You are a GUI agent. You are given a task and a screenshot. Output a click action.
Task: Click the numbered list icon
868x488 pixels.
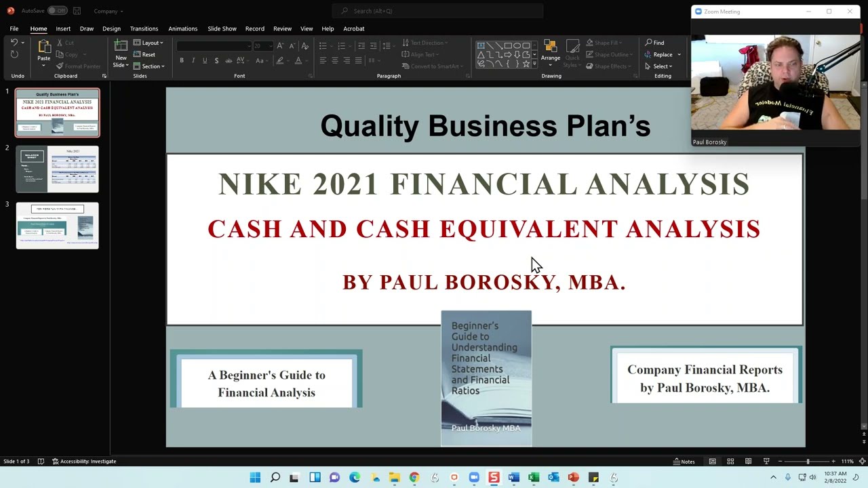click(x=343, y=45)
